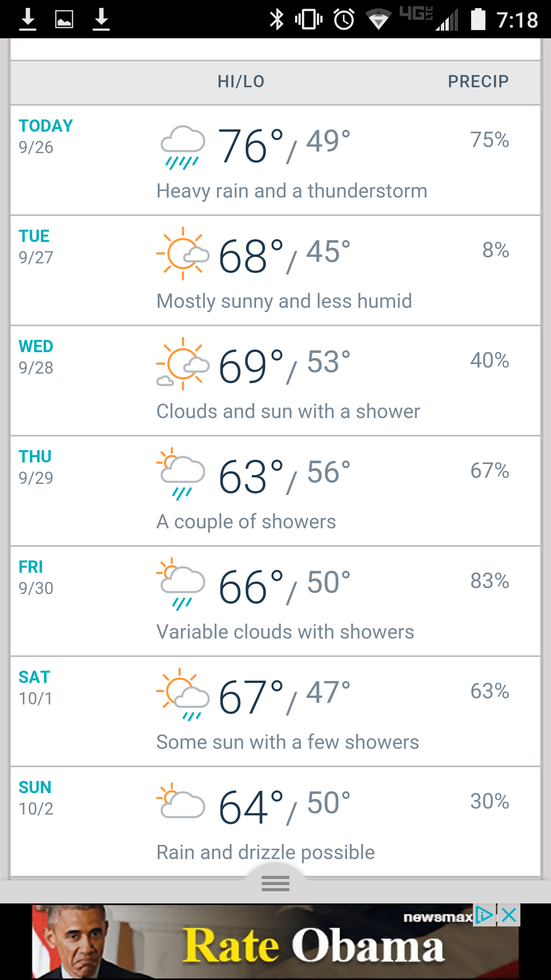
Task: Tap Saturday's sun with showers icon
Action: [x=183, y=694]
